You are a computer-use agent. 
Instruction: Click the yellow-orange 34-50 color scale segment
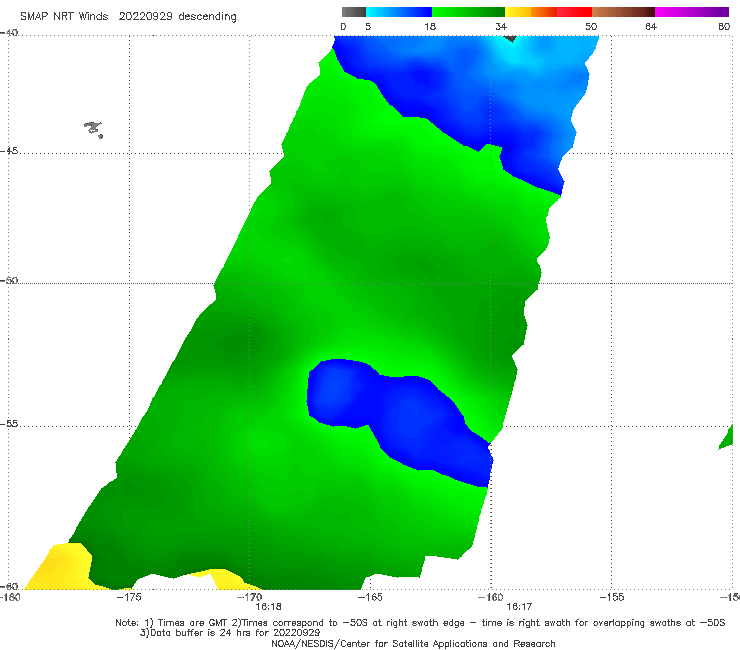tap(548, 12)
